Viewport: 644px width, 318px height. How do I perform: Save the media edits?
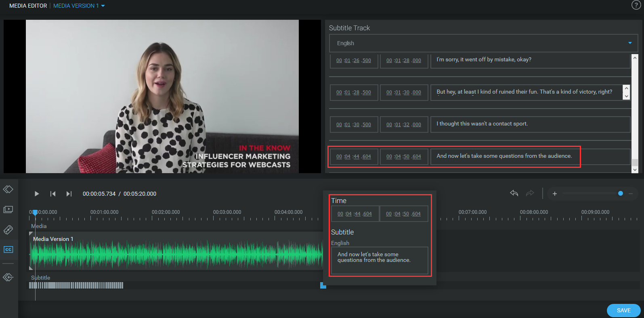[x=623, y=310]
